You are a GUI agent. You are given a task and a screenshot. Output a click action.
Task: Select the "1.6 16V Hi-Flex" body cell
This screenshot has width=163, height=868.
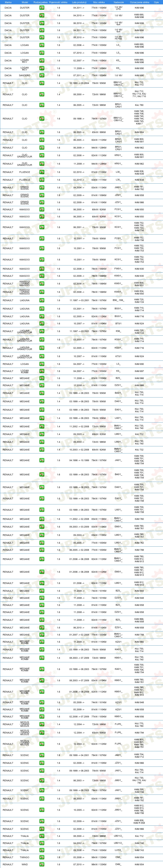point(118,37)
